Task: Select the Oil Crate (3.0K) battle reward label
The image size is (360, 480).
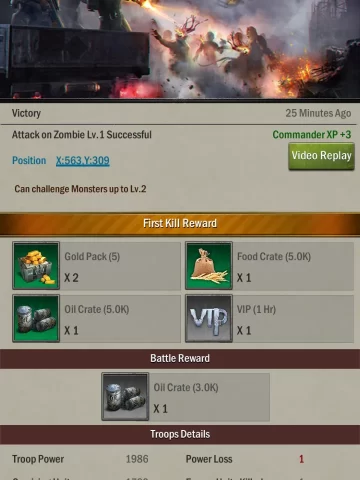Action: click(x=186, y=387)
